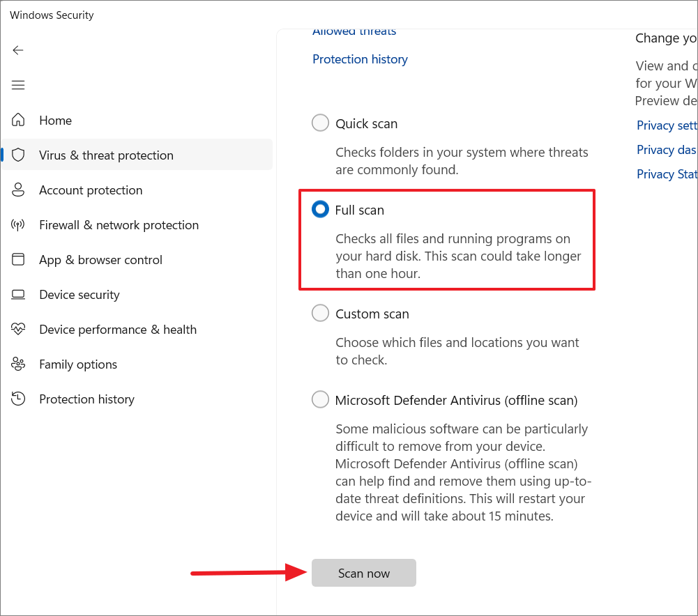The width and height of the screenshot is (698, 616).
Task: Open the Home section of Windows Security
Action: pos(55,120)
